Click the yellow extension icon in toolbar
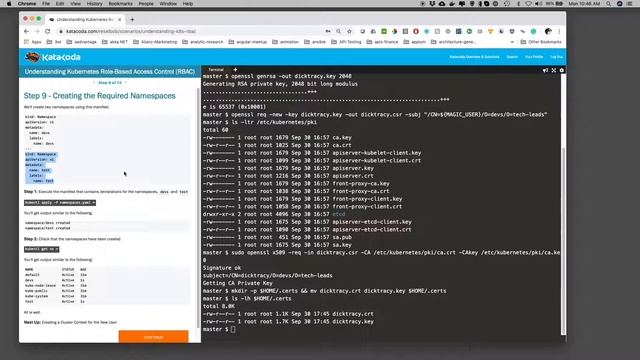The image size is (640, 360). tap(491, 31)
